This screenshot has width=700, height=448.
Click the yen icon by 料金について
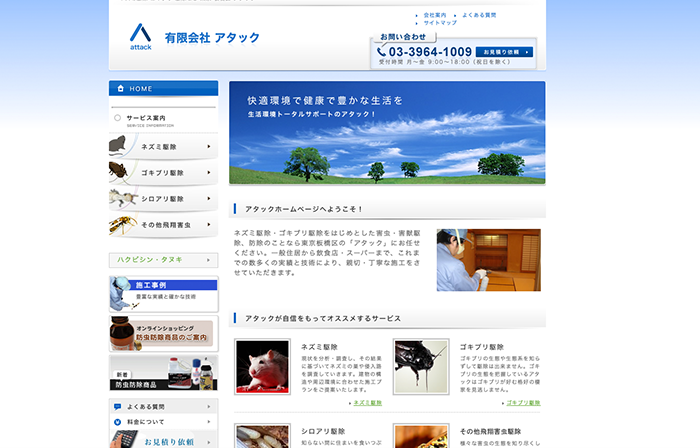point(117,422)
